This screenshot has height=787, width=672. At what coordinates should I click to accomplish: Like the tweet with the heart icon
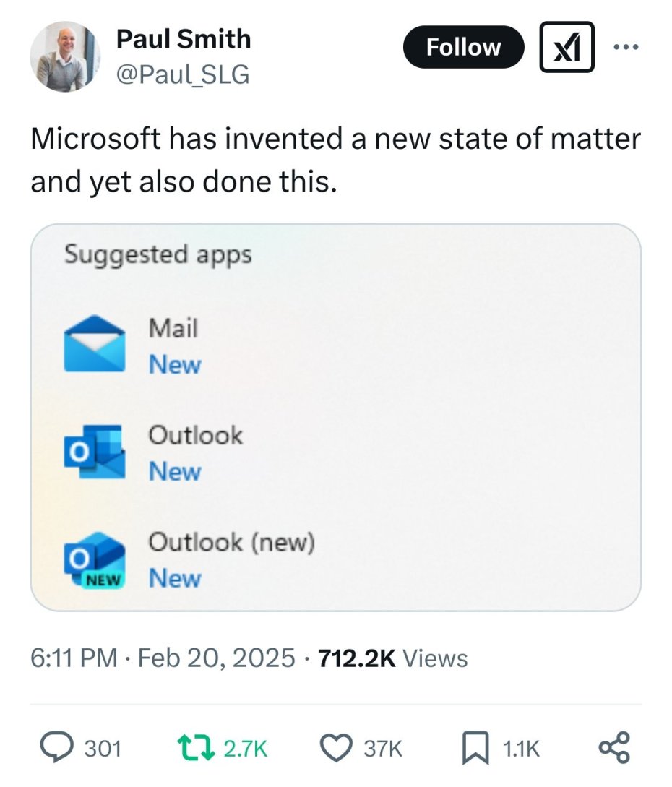point(334,748)
